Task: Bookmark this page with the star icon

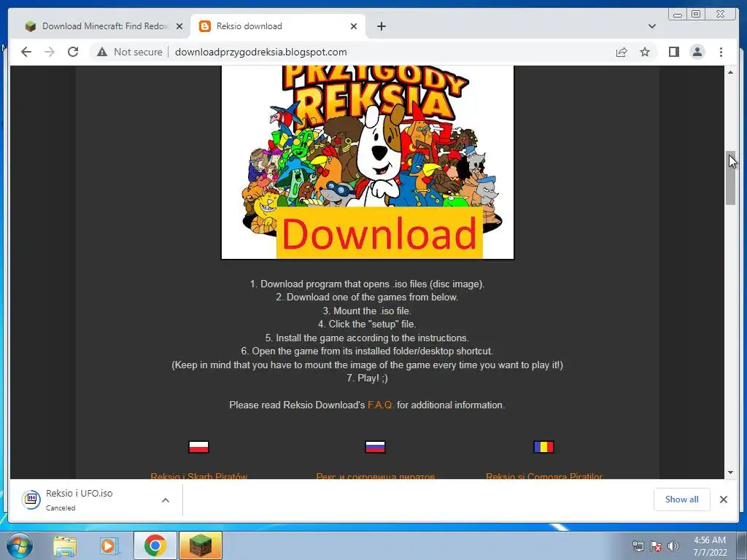Action: point(645,52)
